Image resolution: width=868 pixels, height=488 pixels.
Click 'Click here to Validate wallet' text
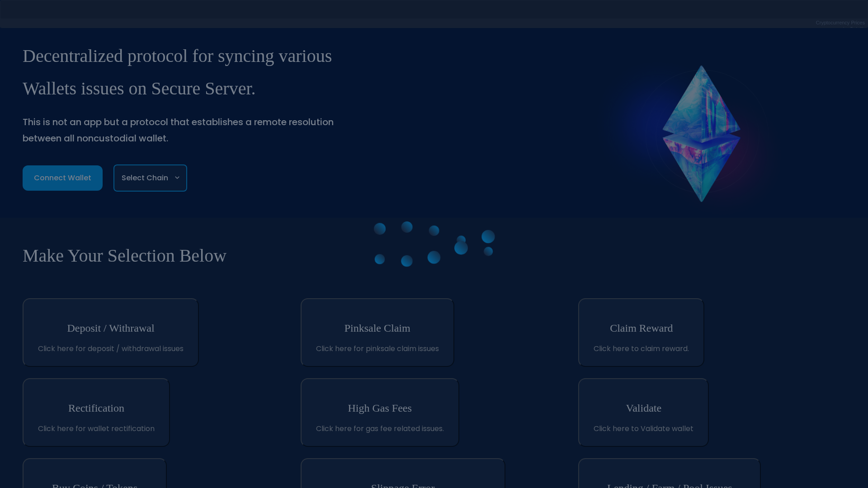click(x=643, y=429)
